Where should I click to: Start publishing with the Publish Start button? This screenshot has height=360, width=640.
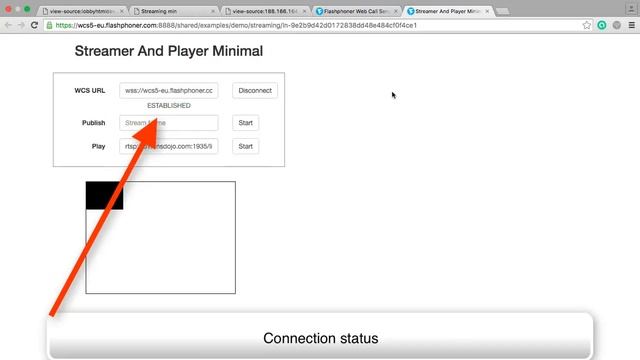(x=245, y=123)
